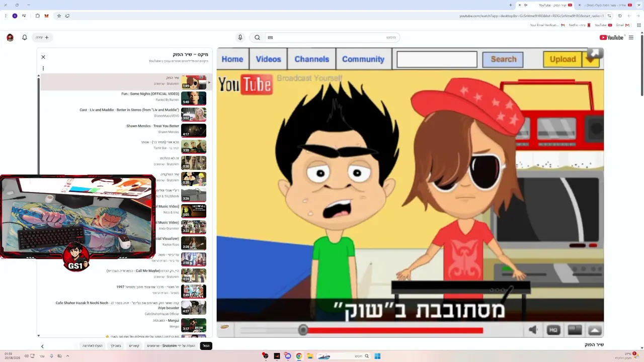Click the site info icon in address bar
The height and width of the screenshot is (362, 644).
(x=609, y=16)
